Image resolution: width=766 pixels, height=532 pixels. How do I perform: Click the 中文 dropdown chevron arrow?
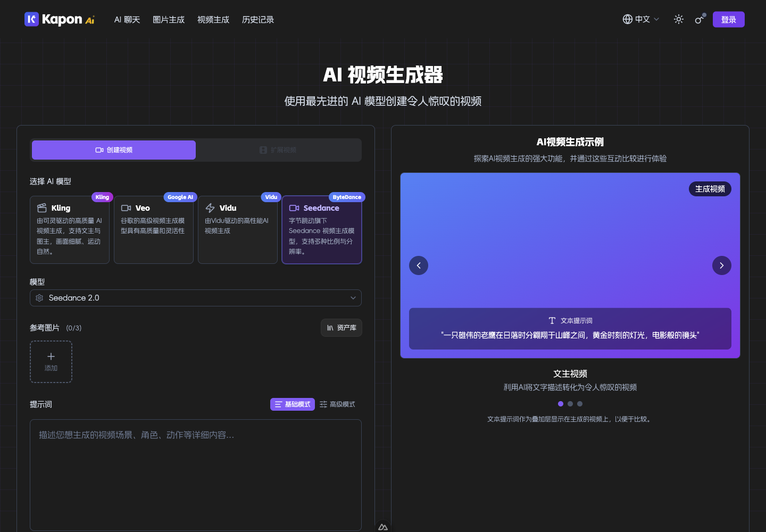coord(656,19)
